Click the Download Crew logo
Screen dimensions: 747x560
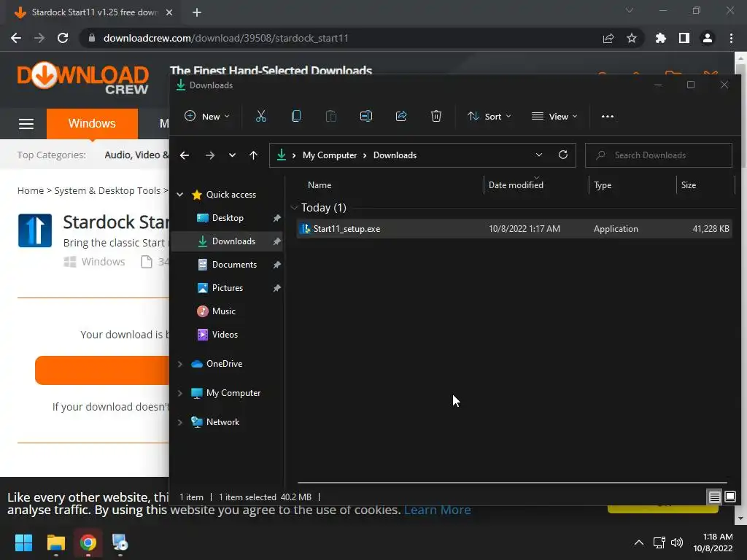(83, 78)
